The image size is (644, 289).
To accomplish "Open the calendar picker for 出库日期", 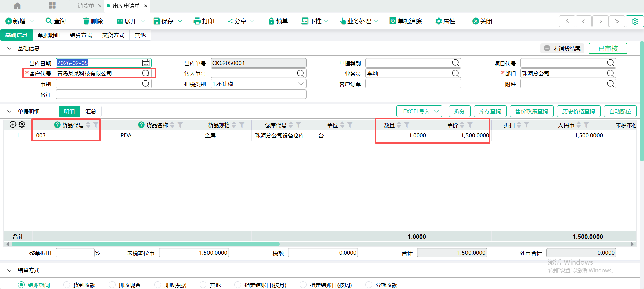I will pos(146,63).
